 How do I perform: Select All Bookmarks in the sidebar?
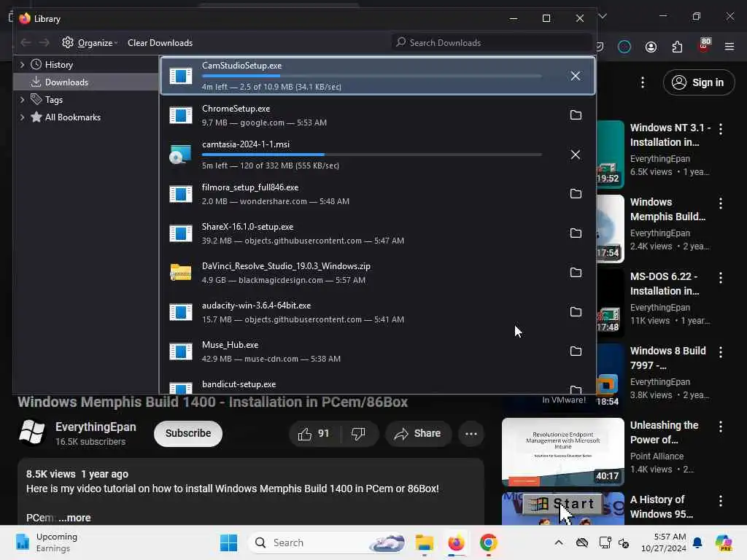pos(72,117)
